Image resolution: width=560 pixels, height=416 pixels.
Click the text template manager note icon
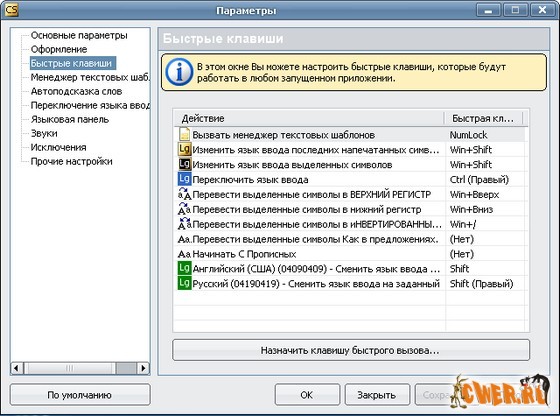click(x=184, y=134)
